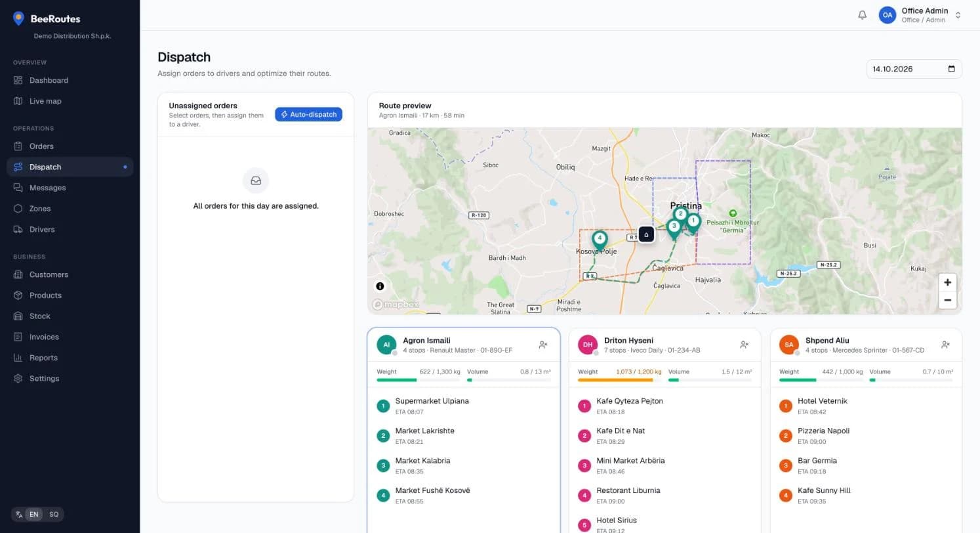Click the empty inbox icon
The height and width of the screenshot is (533, 980).
pyautogui.click(x=256, y=181)
